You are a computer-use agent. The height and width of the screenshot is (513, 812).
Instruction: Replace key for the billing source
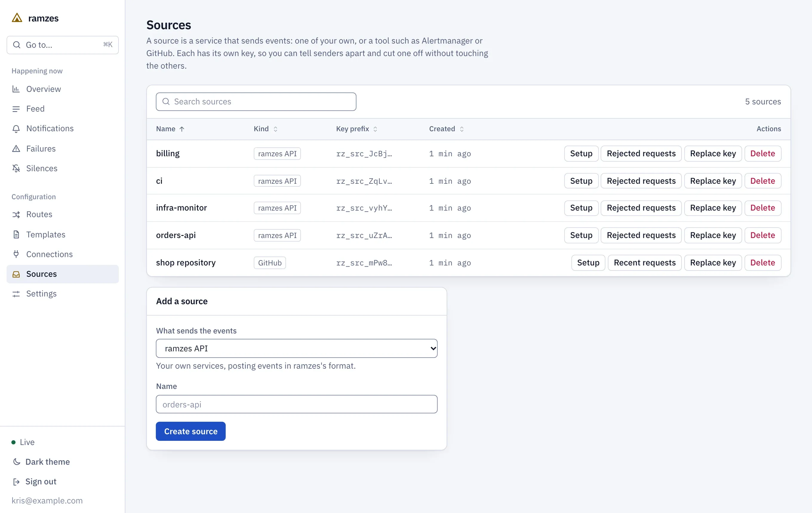point(713,154)
